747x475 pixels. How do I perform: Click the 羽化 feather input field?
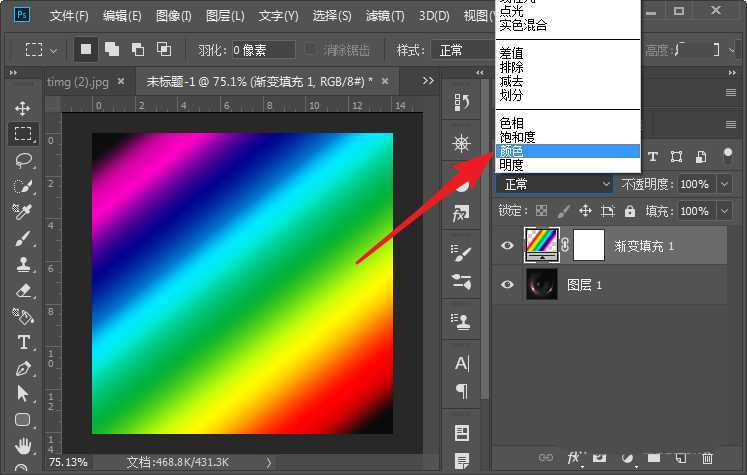[x=262, y=49]
